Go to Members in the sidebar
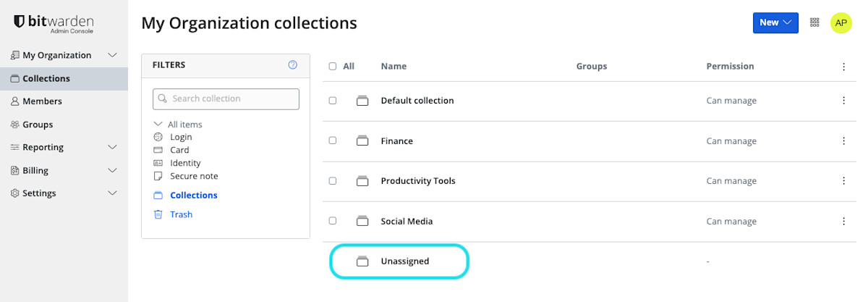This screenshot has width=868, height=302. coord(42,101)
